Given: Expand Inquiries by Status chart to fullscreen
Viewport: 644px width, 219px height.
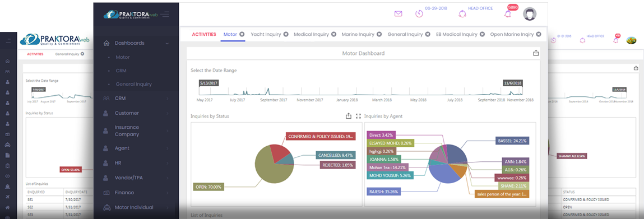Looking at the screenshot, I should coord(358,116).
